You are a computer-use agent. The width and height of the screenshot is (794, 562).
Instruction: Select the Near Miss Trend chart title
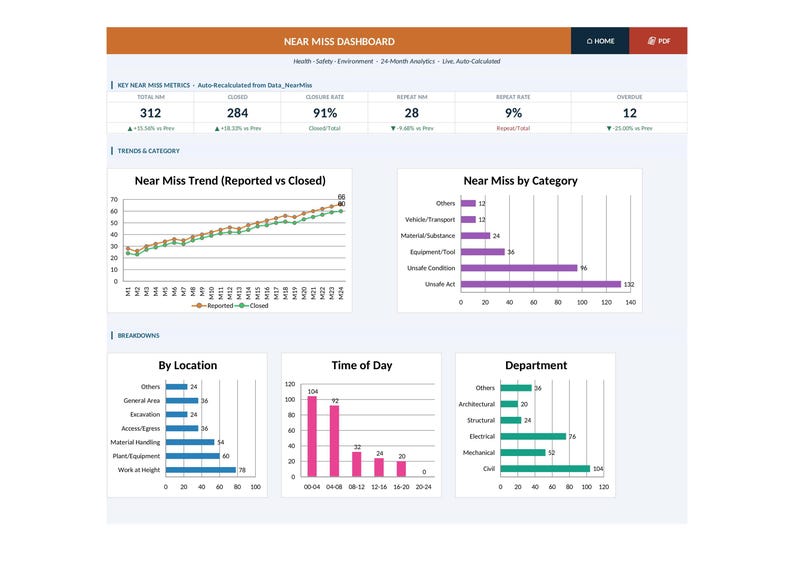click(x=230, y=181)
